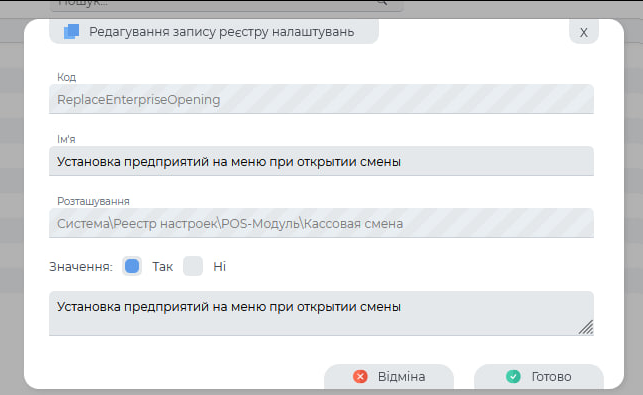Click the blue registry window icon in title
The image size is (643, 395).
[x=71, y=32]
